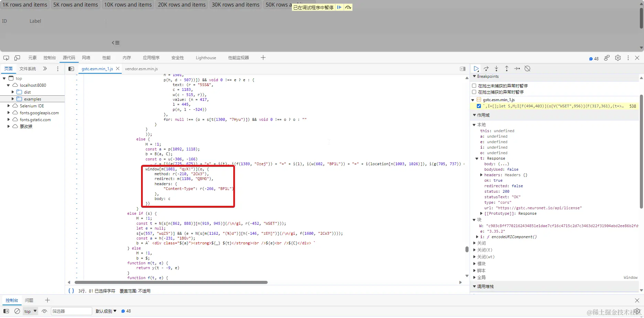Collapse the 作用域 scope section
The width and height of the screenshot is (644, 318).
[x=475, y=115]
